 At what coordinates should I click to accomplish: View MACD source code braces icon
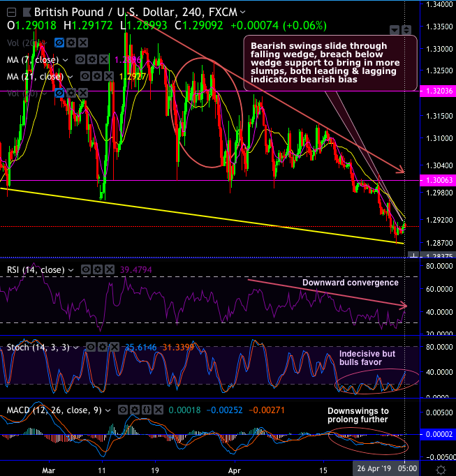click(x=147, y=410)
